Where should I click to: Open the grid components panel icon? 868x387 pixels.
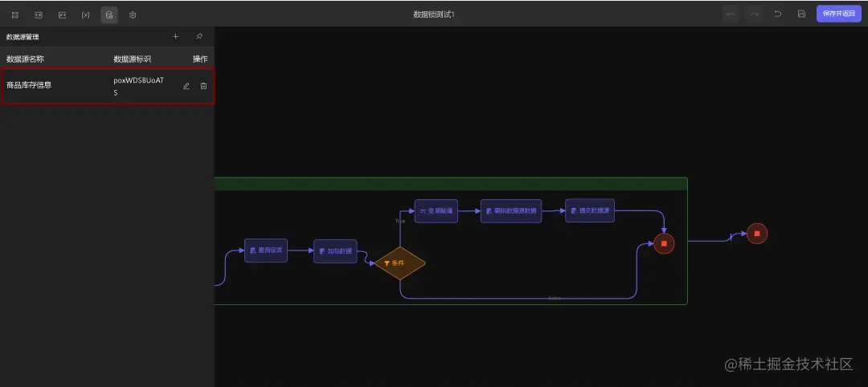click(15, 15)
